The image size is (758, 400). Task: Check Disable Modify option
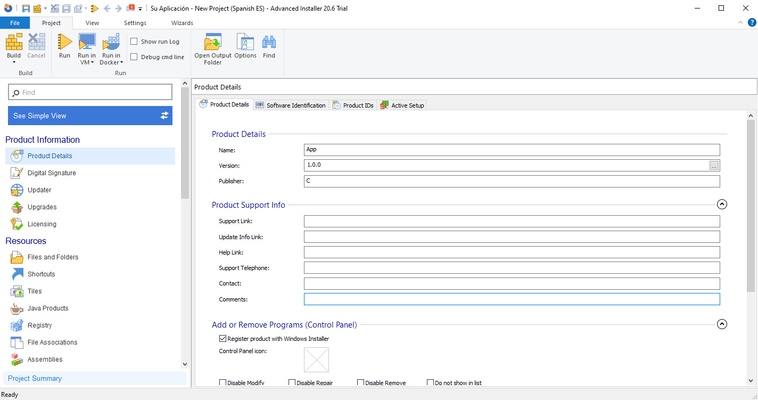(222, 383)
